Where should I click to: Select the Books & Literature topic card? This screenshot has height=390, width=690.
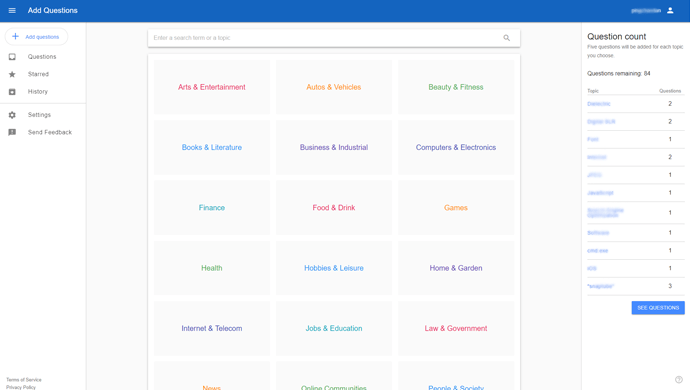coord(212,147)
